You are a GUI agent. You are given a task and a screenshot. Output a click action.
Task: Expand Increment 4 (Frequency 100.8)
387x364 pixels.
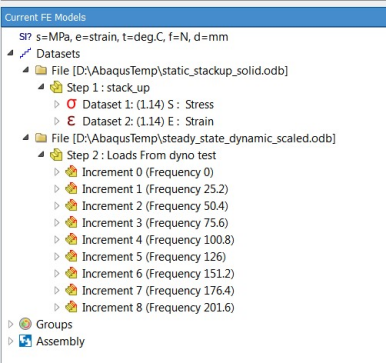tap(57, 240)
